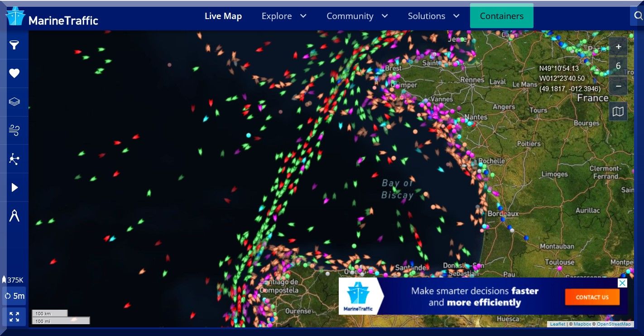
Task: Toggle the wind weather overlay icon
Action: click(14, 131)
